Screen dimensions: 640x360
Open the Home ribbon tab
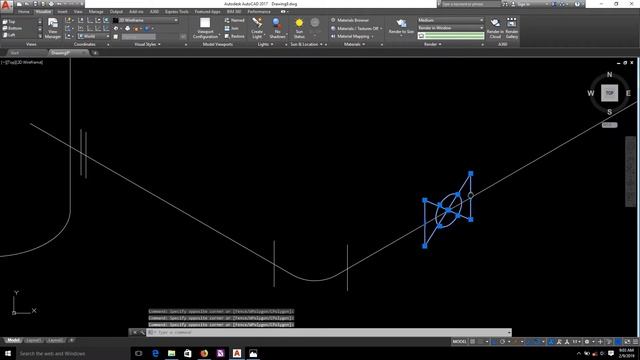pos(24,11)
